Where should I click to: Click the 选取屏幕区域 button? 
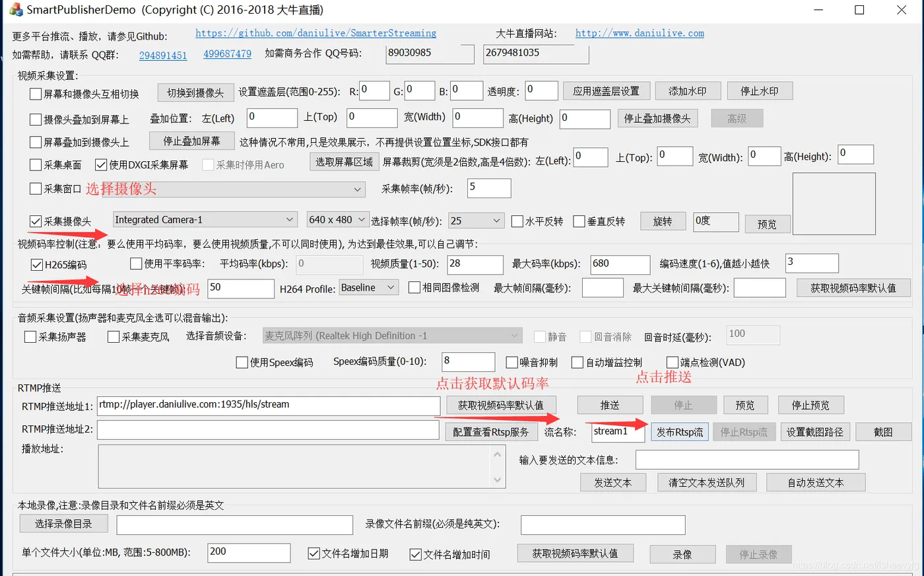point(344,162)
